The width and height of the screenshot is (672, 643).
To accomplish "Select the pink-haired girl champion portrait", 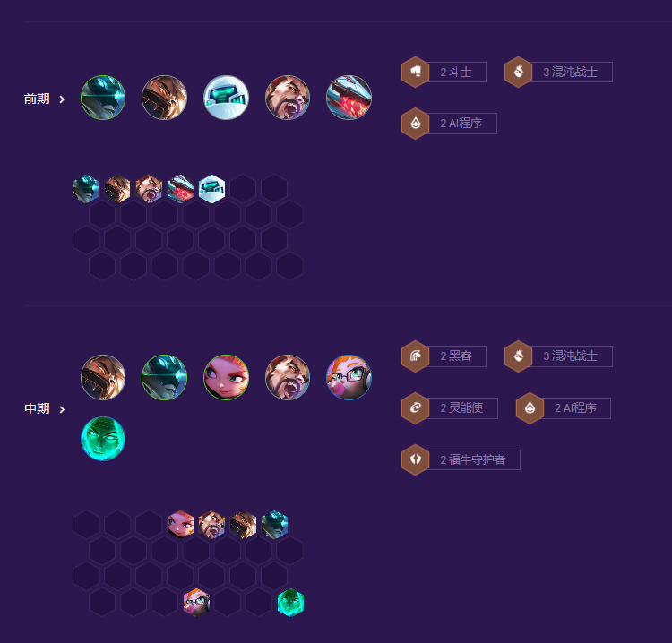I will pyautogui.click(x=226, y=377).
